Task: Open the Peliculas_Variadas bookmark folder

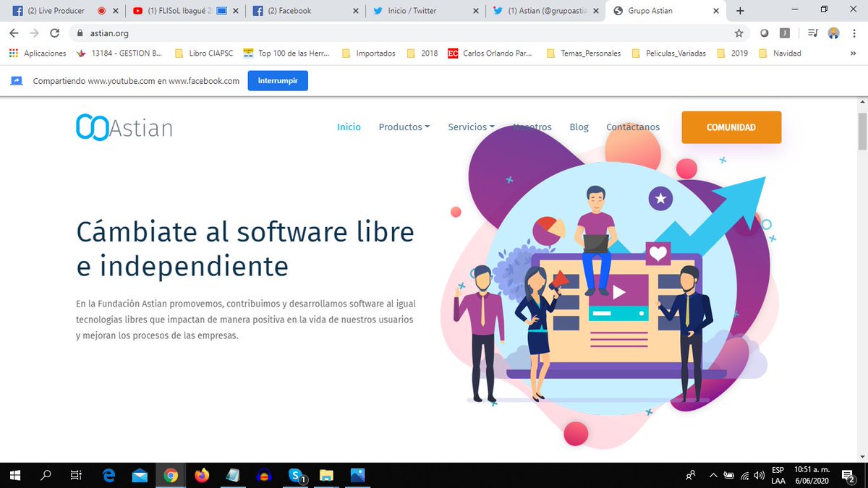Action: point(670,53)
